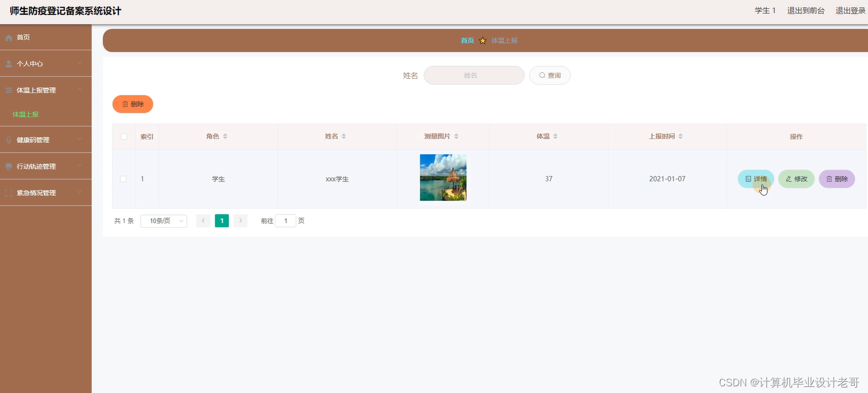Image resolution: width=868 pixels, height=393 pixels.
Task: Click the sort arrows on 上报时间 column
Action: pos(680,137)
